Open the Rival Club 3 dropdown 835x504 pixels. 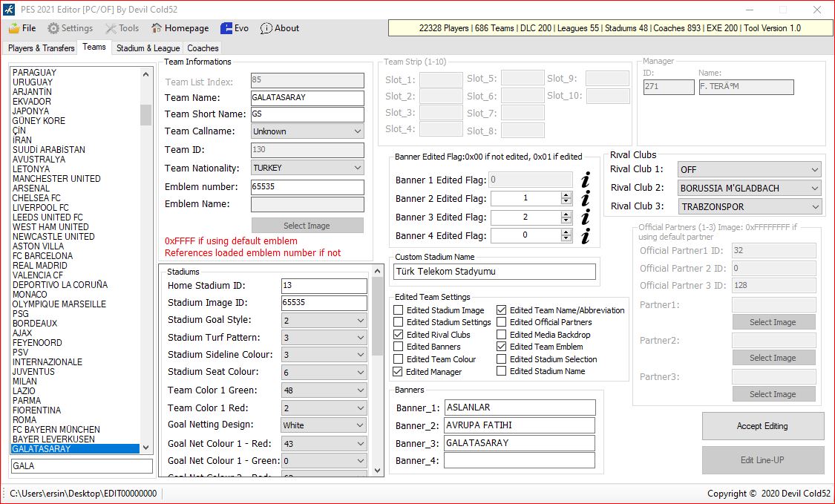click(749, 206)
